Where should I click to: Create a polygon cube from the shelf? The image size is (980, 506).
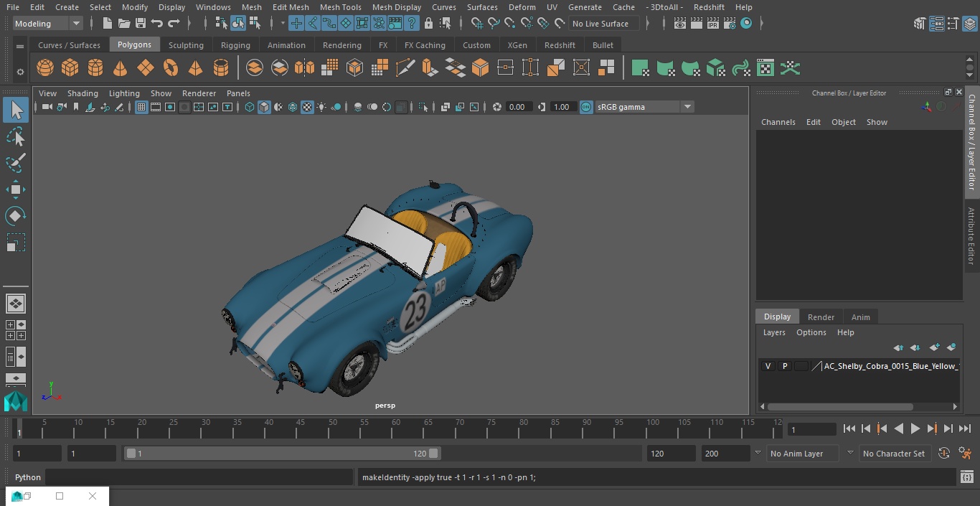click(x=70, y=68)
